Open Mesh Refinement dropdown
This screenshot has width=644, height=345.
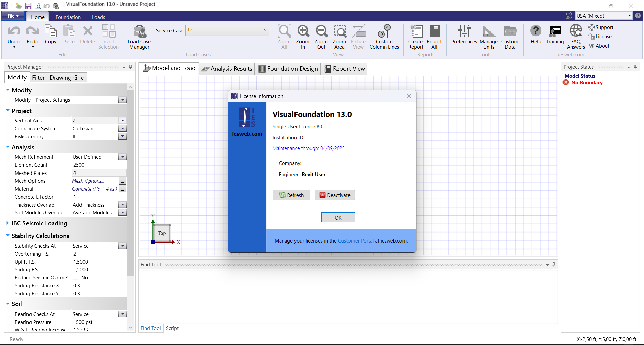[123, 157]
